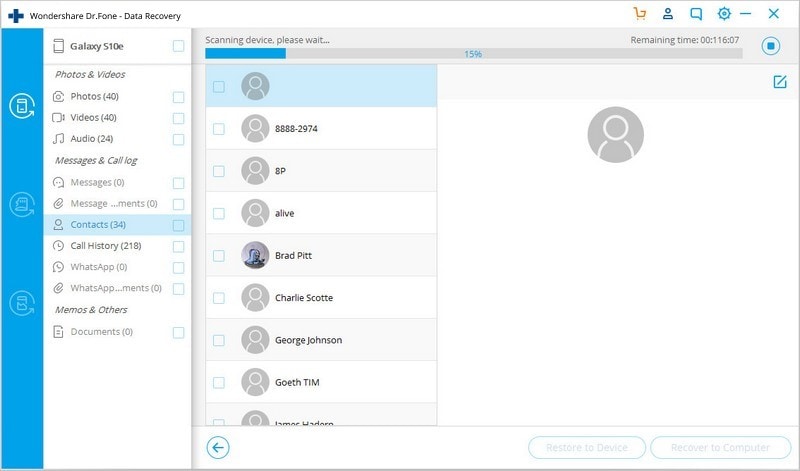Open the feedback chat icon
The width and height of the screenshot is (800, 471).
coord(696,14)
